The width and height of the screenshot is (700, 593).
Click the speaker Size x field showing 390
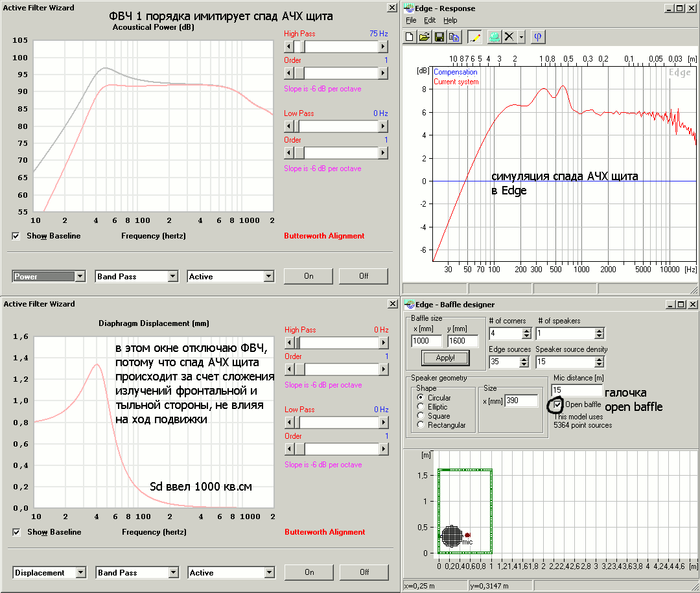click(521, 401)
